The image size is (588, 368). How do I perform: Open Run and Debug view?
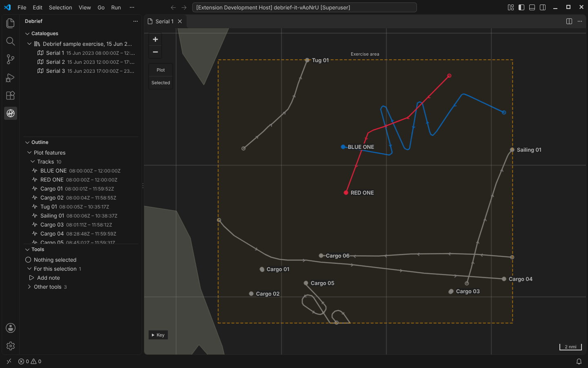click(11, 77)
